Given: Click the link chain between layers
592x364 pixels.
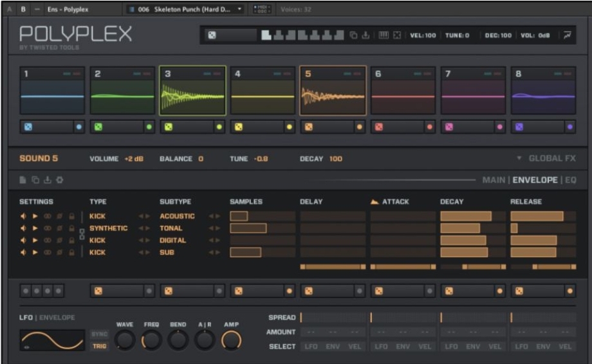Looking at the screenshot, I should coord(82,234).
